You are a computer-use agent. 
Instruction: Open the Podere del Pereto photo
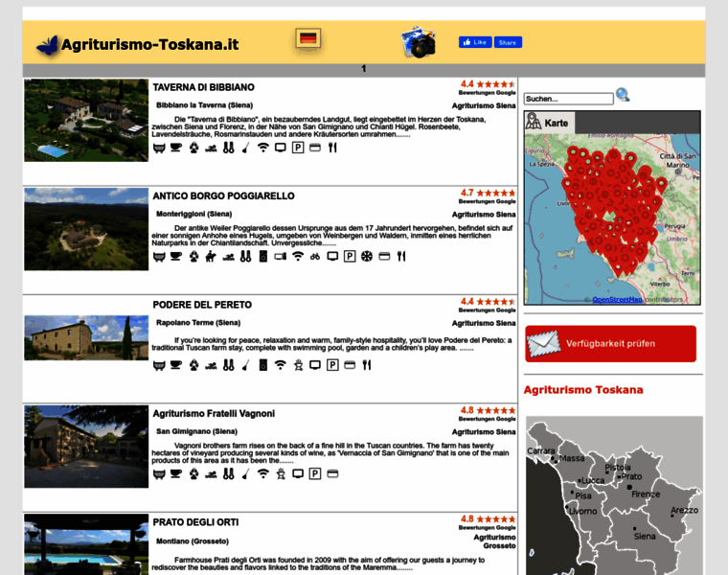[86, 337]
